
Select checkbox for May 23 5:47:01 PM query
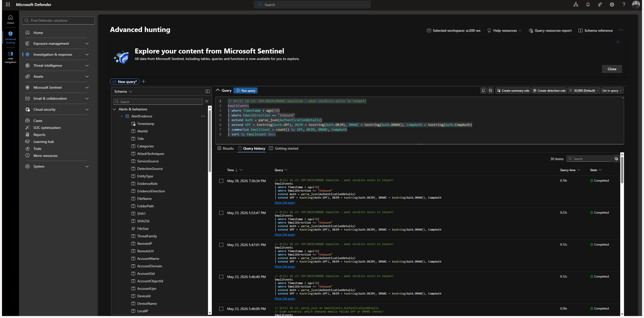221,245
